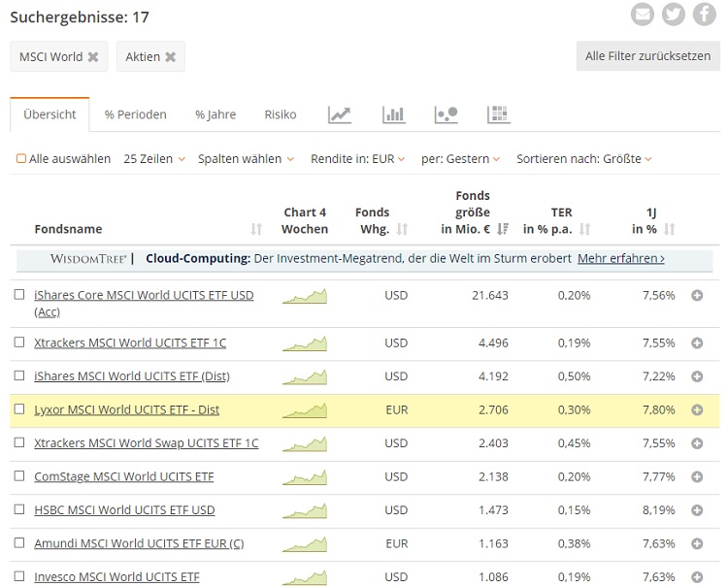
Task: Open Amundi MSCI World UCITS ETF EUR (C)
Action: pyautogui.click(x=139, y=543)
